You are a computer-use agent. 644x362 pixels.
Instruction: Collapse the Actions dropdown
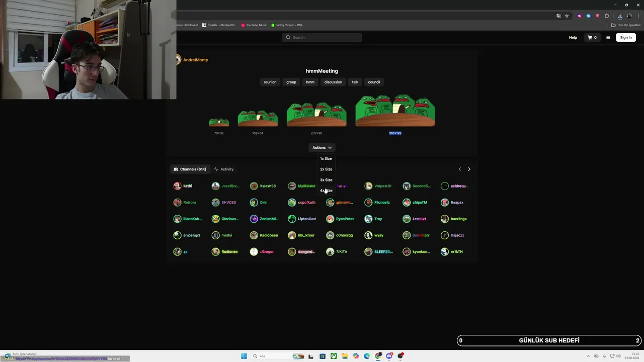tap(322, 148)
